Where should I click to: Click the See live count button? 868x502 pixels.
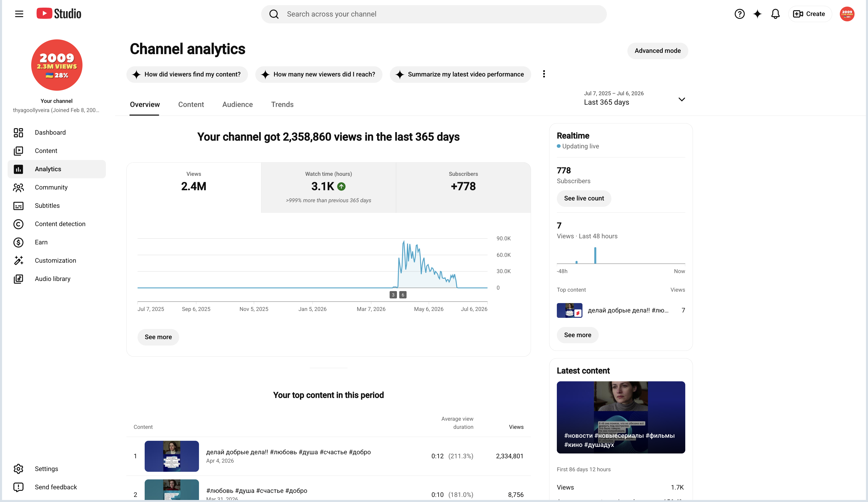(x=583, y=199)
